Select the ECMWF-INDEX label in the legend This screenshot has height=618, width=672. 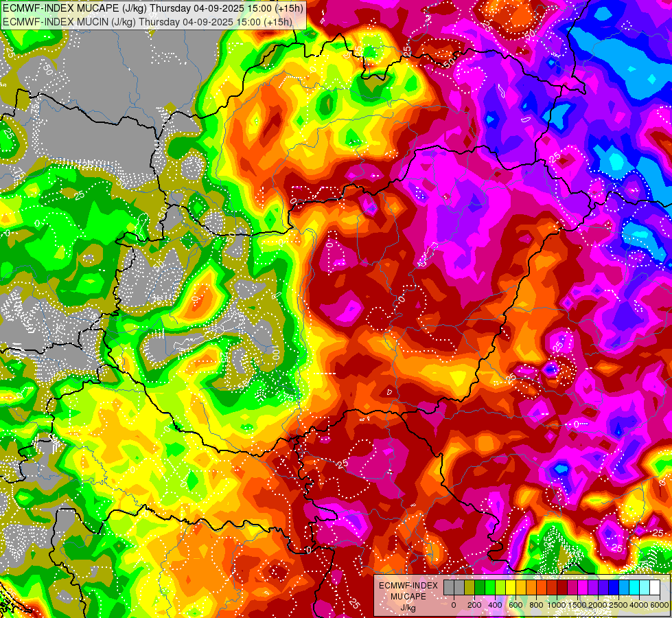408,586
